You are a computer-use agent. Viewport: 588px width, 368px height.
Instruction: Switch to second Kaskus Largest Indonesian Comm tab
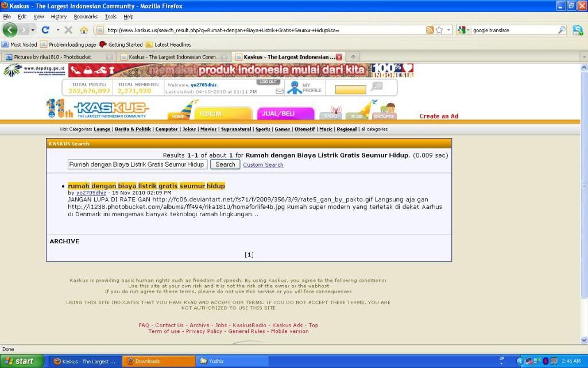(173, 57)
